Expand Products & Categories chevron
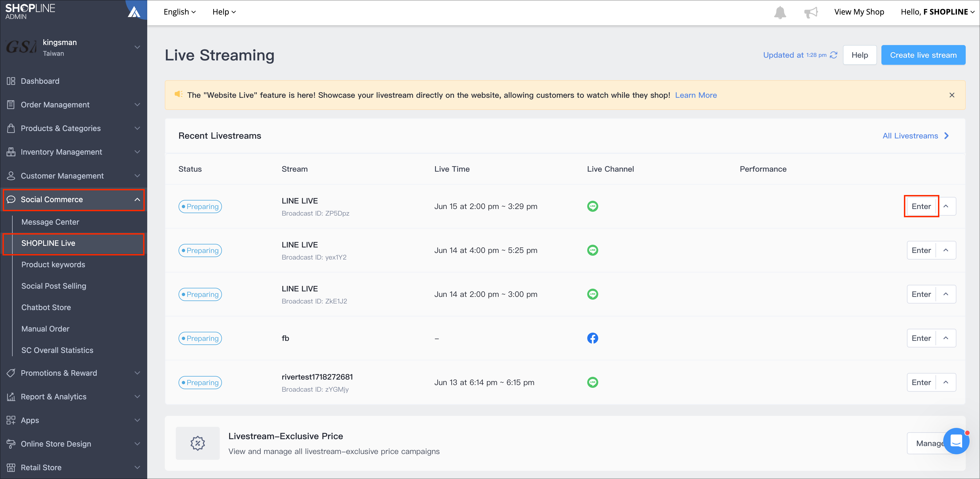Image resolution: width=980 pixels, height=479 pixels. [x=137, y=128]
